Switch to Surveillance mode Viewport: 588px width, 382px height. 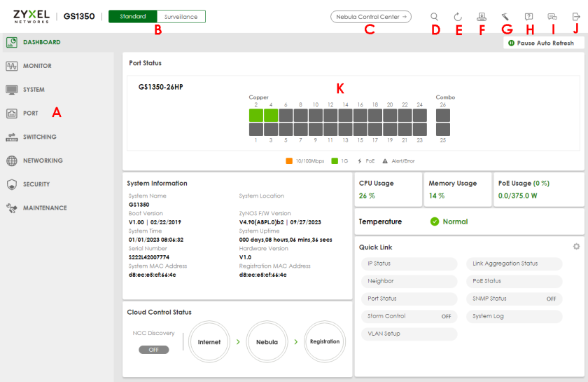[181, 17]
